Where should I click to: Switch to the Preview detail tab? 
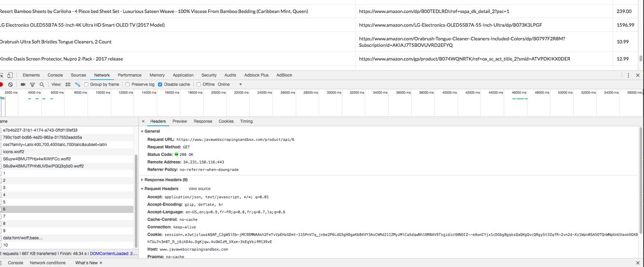179,121
